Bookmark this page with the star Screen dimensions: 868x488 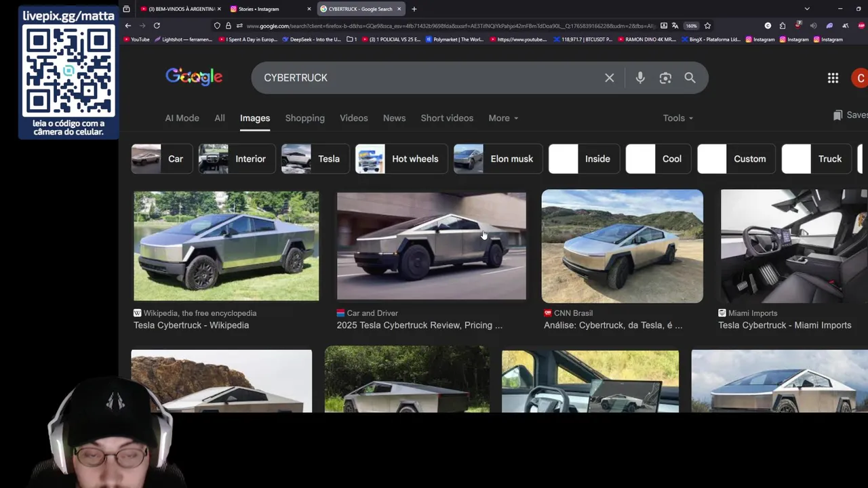click(707, 26)
